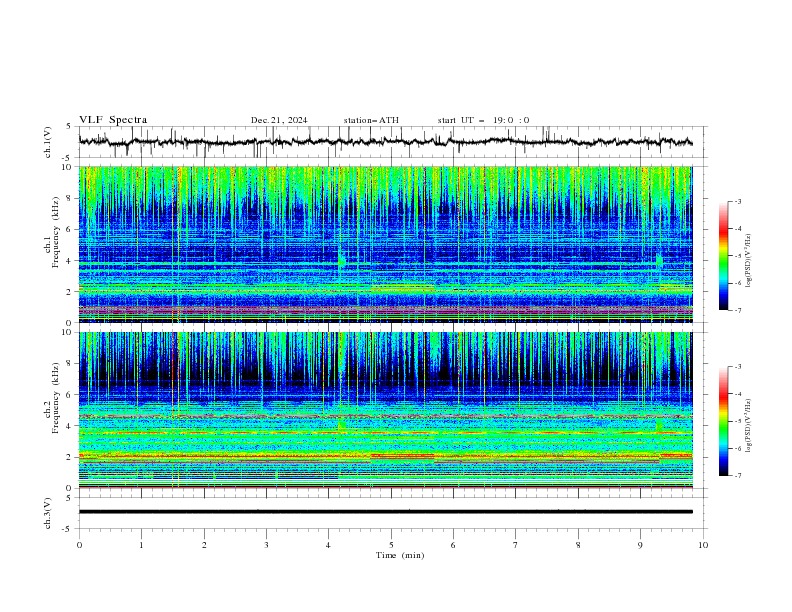The height and width of the screenshot is (612, 792).
Task: Click the ch.1 signal burst near minute 4.2
Action: pos(341,260)
